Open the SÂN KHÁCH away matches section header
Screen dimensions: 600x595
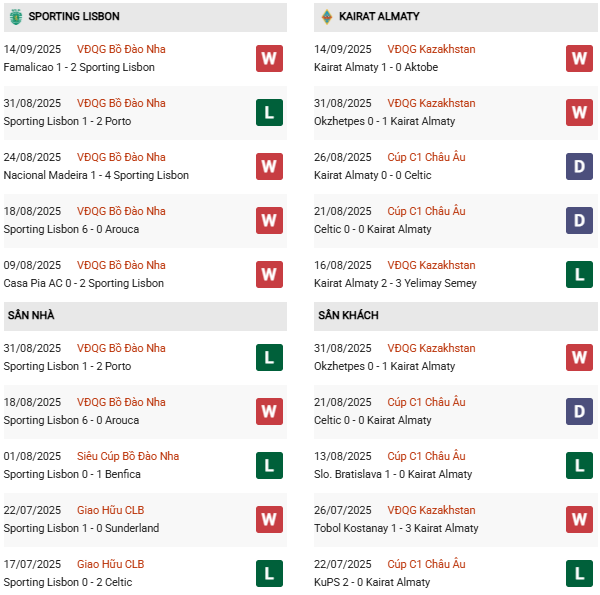point(349,315)
